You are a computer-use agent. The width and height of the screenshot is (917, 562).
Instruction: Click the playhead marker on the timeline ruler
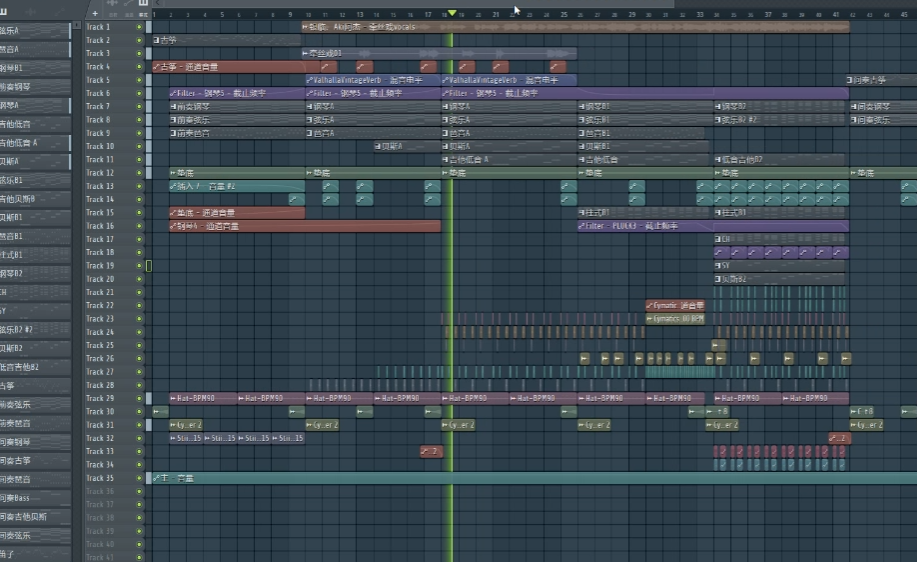(452, 14)
